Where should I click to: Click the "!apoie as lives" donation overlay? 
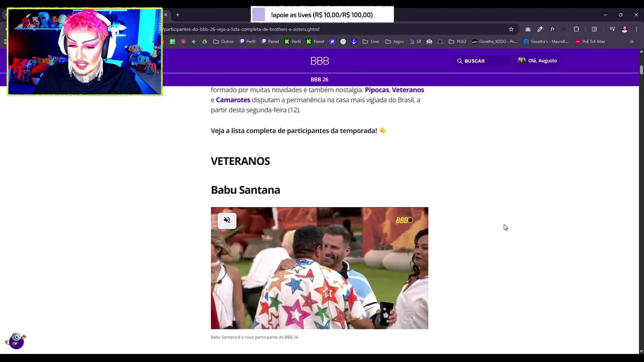point(322,15)
